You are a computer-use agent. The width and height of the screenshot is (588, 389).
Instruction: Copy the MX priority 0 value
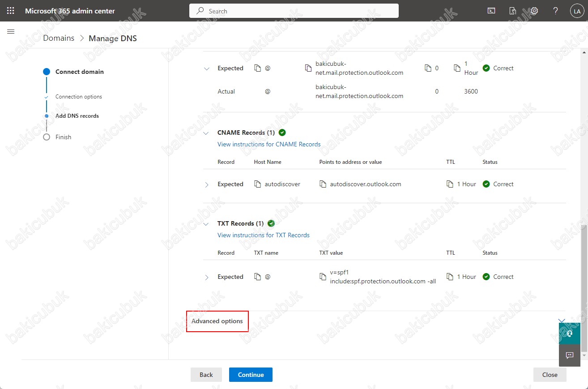click(x=428, y=68)
